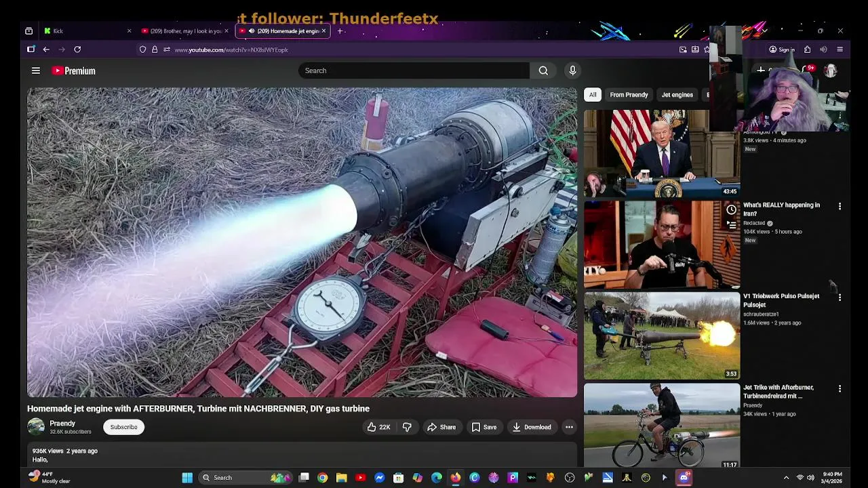
Task: Open a new browser tab
Action: [x=340, y=30]
